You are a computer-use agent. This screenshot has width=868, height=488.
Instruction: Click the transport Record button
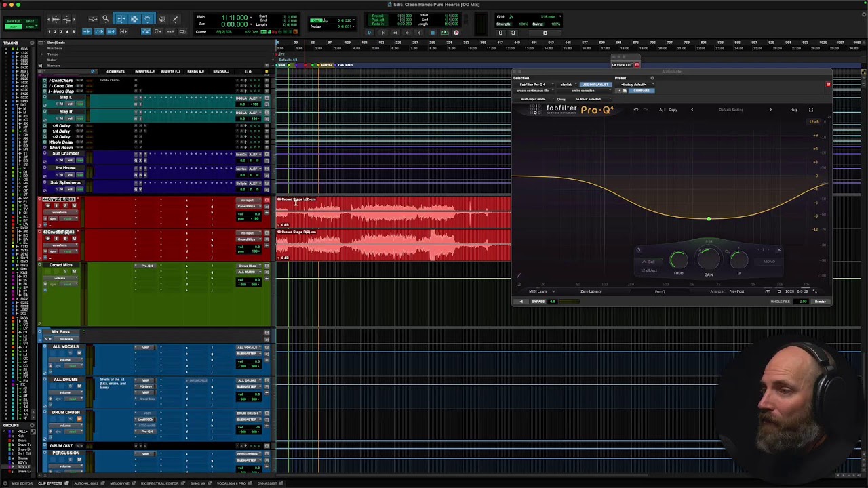point(456,33)
